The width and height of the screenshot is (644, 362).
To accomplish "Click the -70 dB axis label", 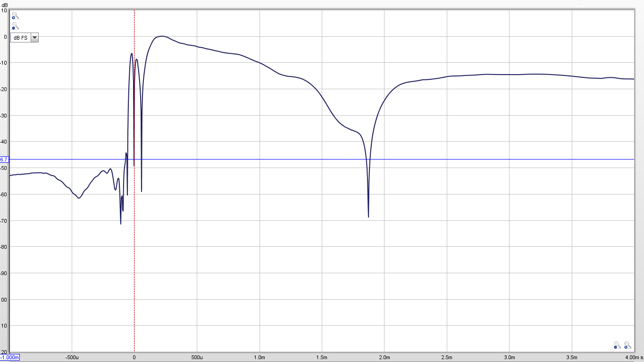I will click(x=4, y=221).
